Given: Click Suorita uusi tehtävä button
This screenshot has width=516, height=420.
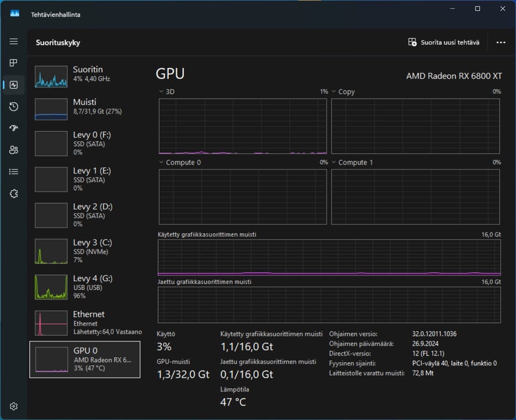Looking at the screenshot, I should [x=444, y=42].
